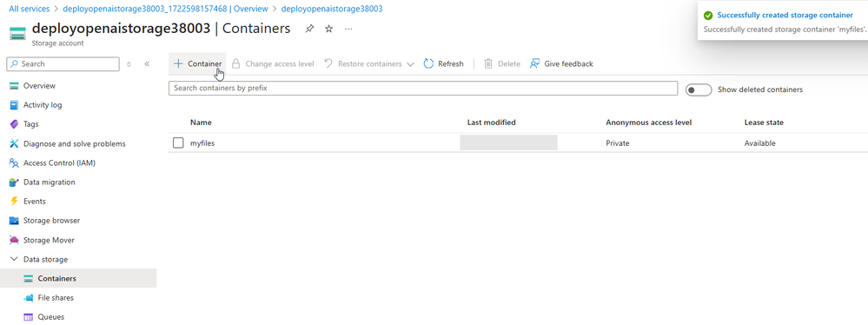Screen dimensions: 868x325
Task: Click the Give feedback person icon
Action: tap(534, 63)
